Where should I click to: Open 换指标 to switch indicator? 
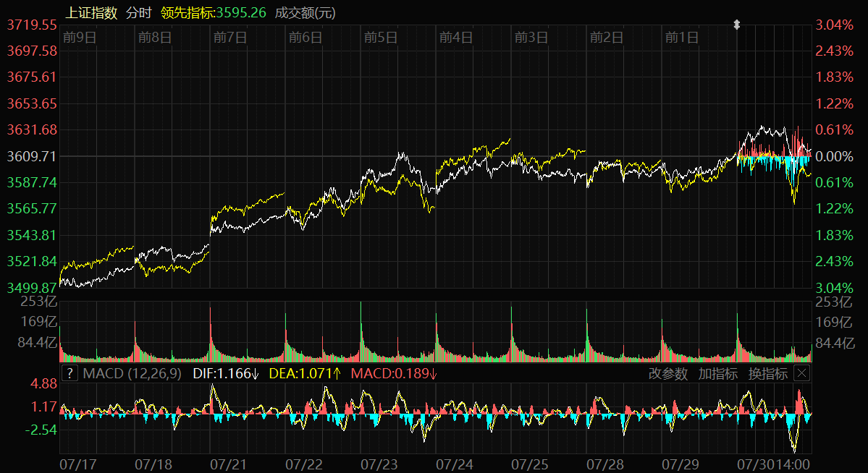[767, 373]
